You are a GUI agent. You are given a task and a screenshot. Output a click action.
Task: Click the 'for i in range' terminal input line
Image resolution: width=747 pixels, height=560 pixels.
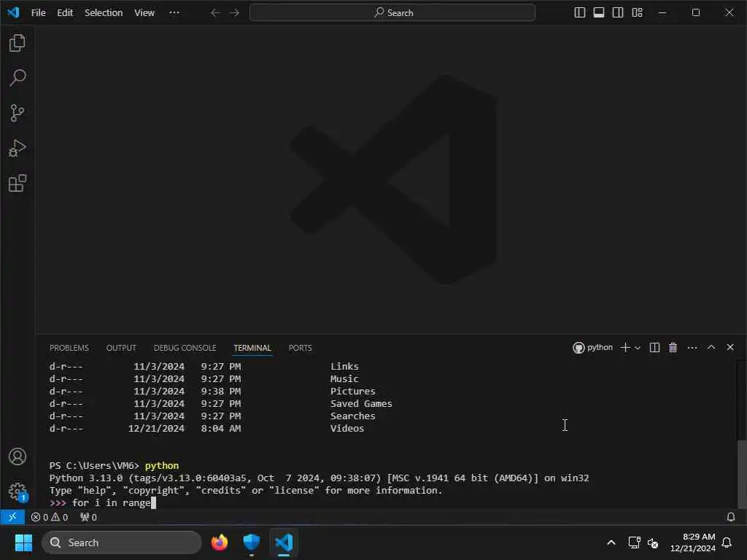[102, 503]
